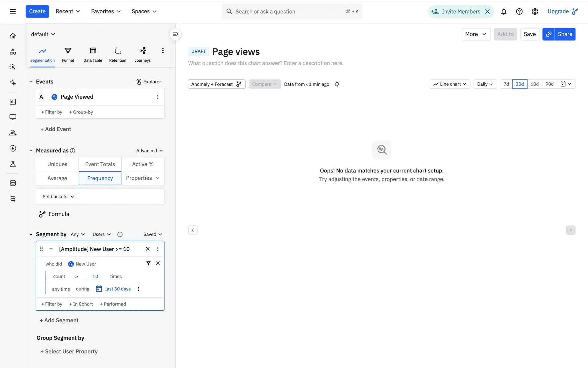588x368 pixels.
Task: Select the 7d date range
Action: tap(506, 84)
